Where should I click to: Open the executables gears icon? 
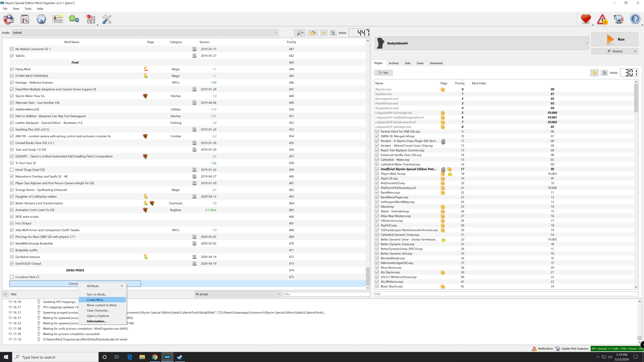click(x=74, y=19)
